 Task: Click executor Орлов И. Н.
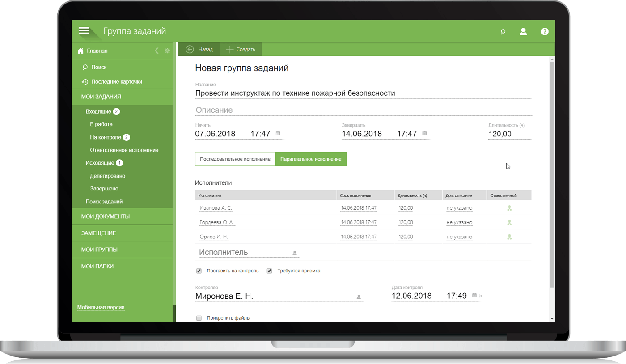click(x=214, y=237)
